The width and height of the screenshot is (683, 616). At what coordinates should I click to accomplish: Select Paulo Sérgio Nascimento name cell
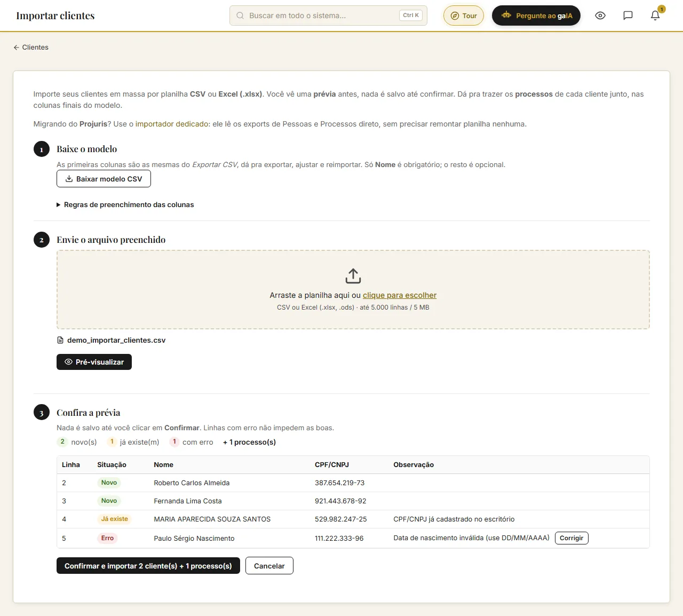(194, 539)
